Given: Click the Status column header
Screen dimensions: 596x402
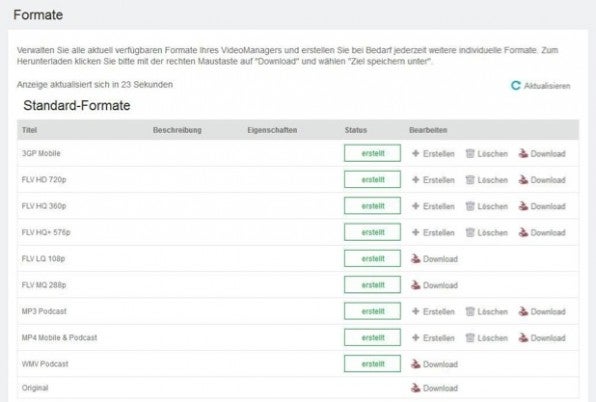Looking at the screenshot, I should pyautogui.click(x=356, y=130).
